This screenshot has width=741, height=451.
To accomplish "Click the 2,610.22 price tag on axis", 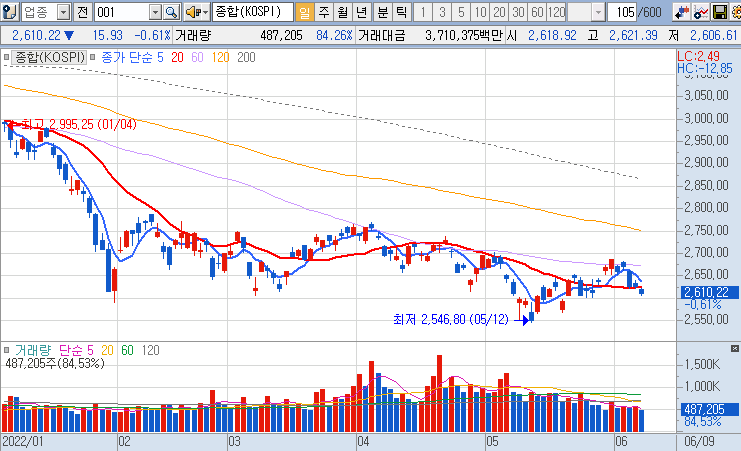I will pos(709,293).
